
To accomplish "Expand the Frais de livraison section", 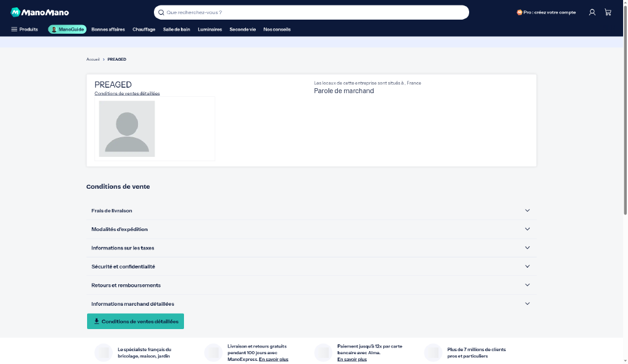I will click(311, 210).
